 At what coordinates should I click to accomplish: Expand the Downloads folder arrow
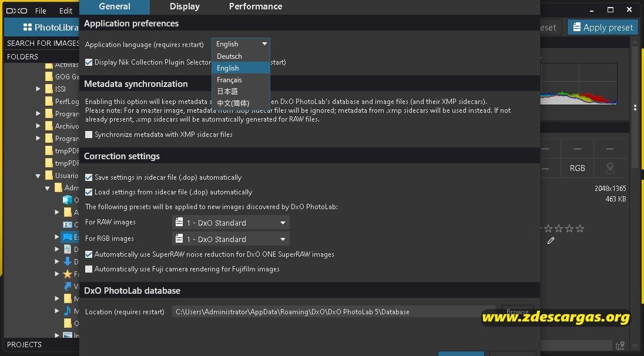tap(57, 261)
